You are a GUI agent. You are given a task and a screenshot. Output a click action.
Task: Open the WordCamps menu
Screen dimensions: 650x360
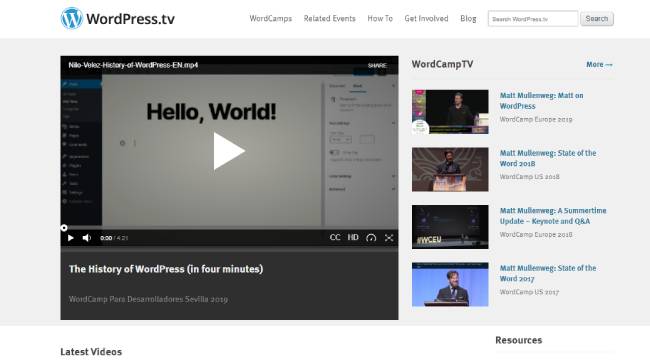click(271, 19)
